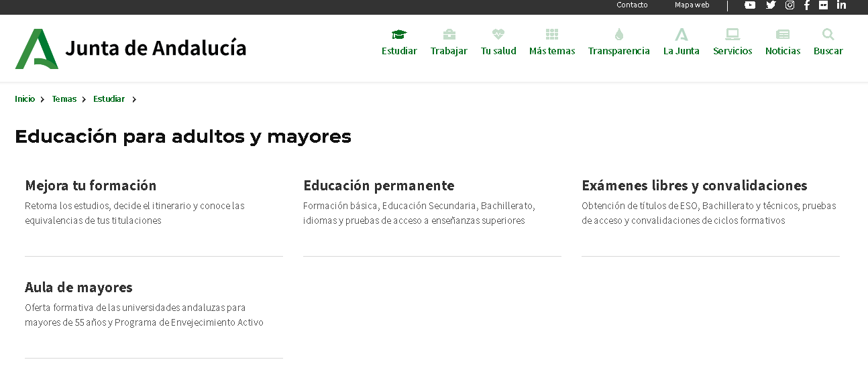Open the Noticias menu label

[x=783, y=51]
